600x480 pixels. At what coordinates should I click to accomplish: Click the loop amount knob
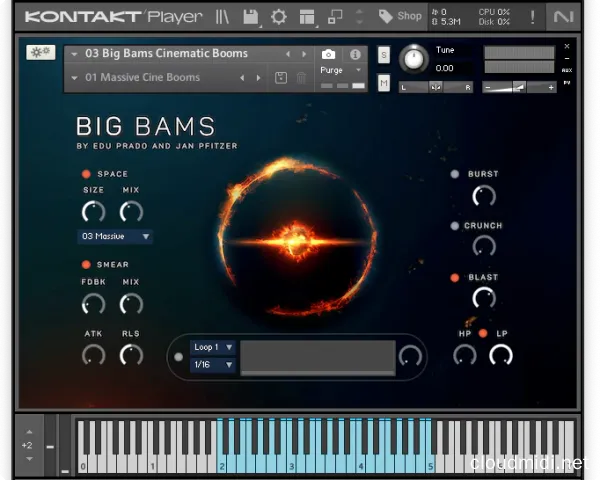coord(410,356)
